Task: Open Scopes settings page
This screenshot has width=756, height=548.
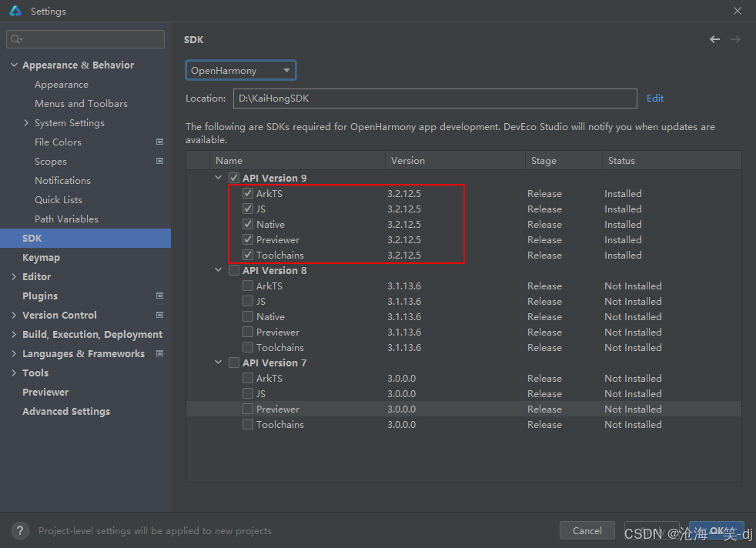Action: click(51, 162)
